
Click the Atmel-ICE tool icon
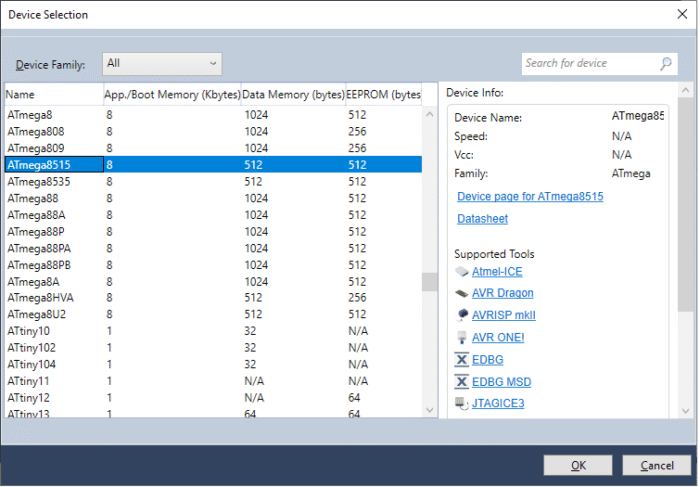(x=461, y=272)
